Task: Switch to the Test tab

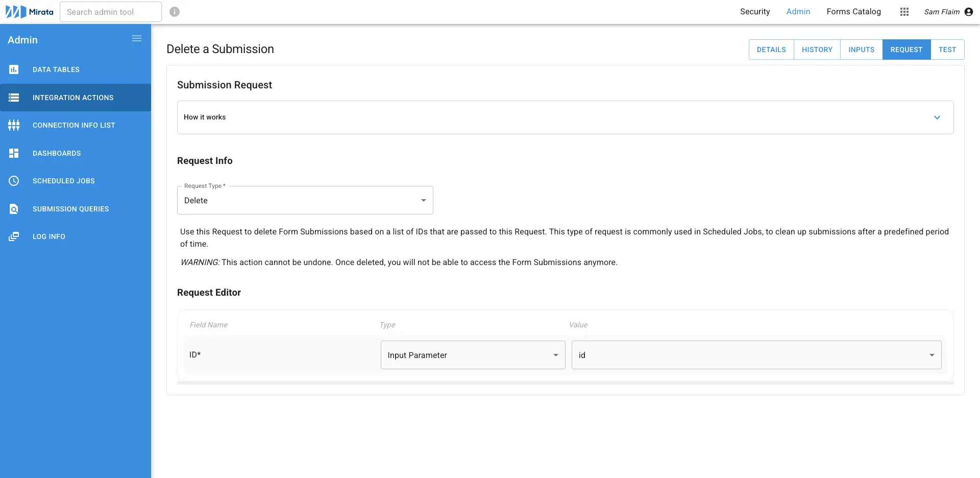Action: click(948, 50)
